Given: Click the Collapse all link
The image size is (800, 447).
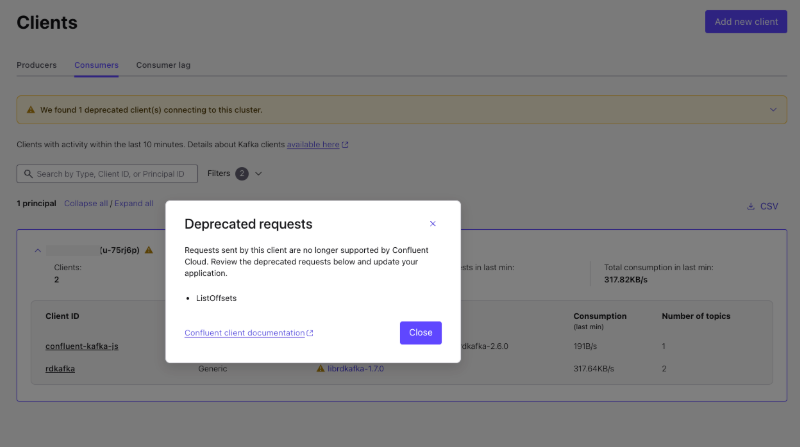Looking at the screenshot, I should pyautogui.click(x=85, y=203).
